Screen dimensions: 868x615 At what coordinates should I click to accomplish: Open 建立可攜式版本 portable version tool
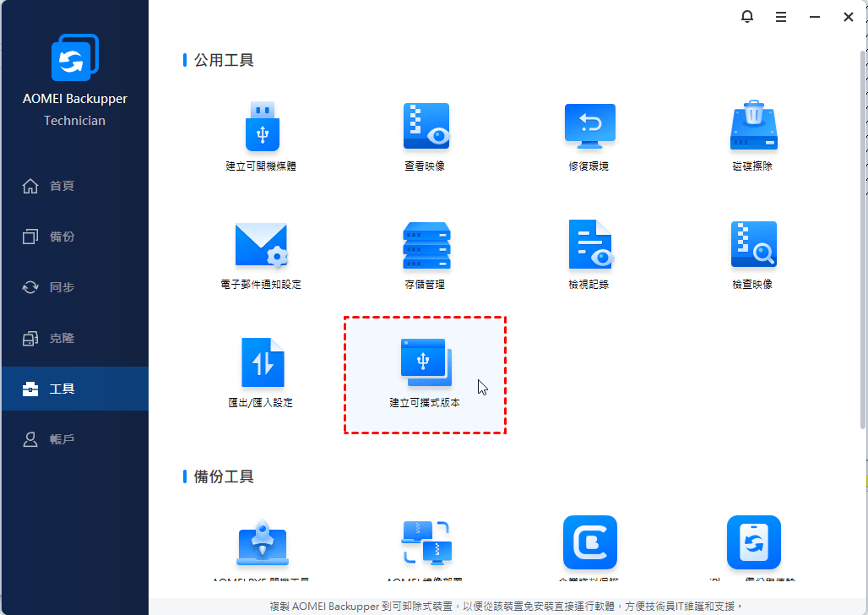pos(426,374)
